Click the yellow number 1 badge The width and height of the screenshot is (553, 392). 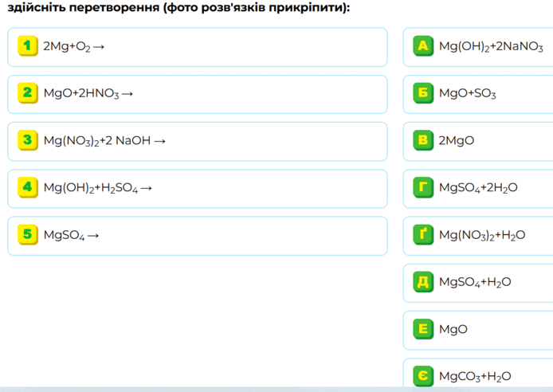click(x=28, y=46)
